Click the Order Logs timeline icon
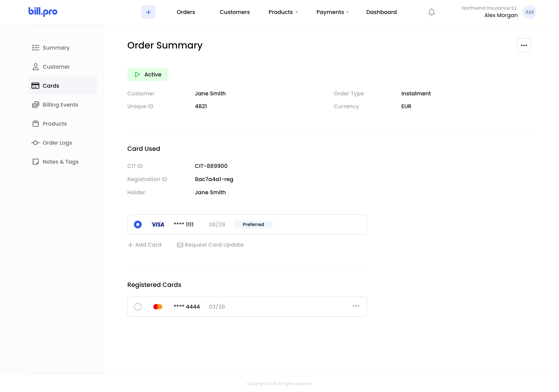 36,143
